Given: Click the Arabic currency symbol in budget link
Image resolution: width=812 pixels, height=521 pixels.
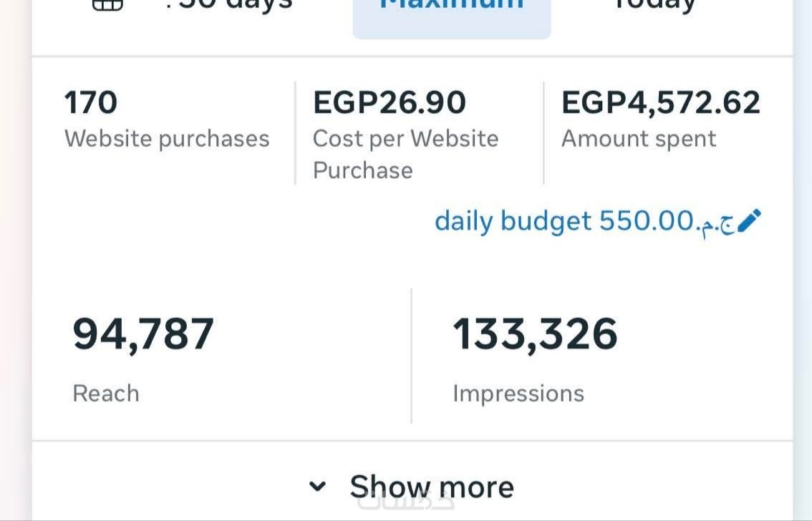Looking at the screenshot, I should [x=715, y=223].
